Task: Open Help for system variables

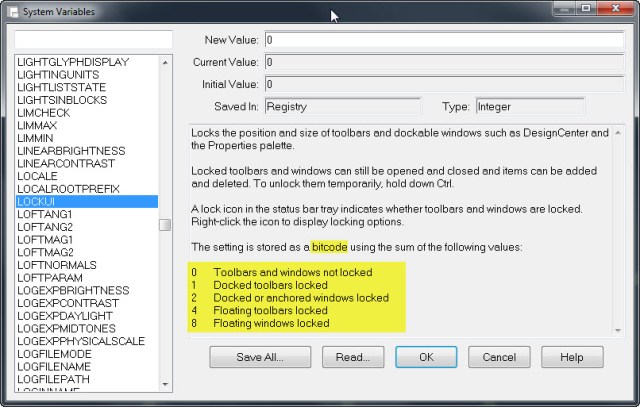Action: pyautogui.click(x=571, y=357)
